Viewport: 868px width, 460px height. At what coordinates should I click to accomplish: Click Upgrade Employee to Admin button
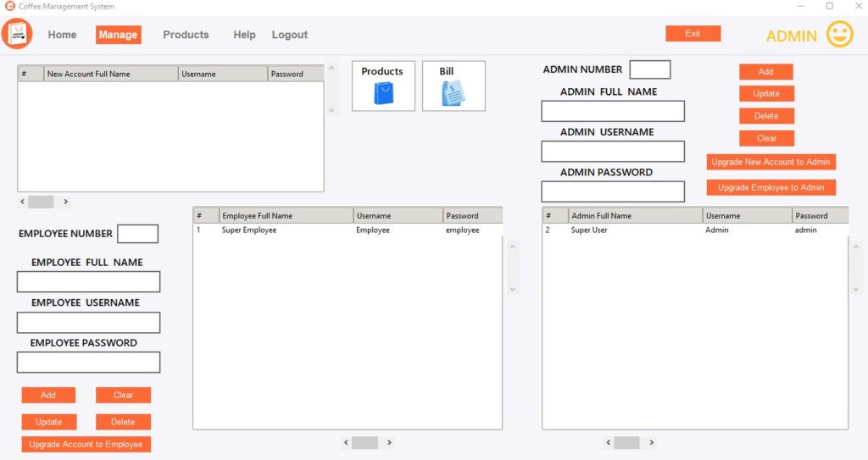[x=771, y=188]
